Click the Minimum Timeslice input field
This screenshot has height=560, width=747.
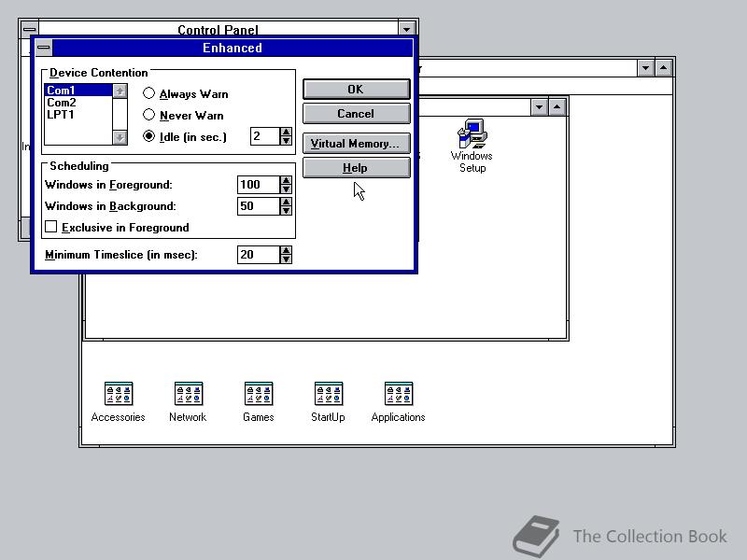tap(259, 255)
